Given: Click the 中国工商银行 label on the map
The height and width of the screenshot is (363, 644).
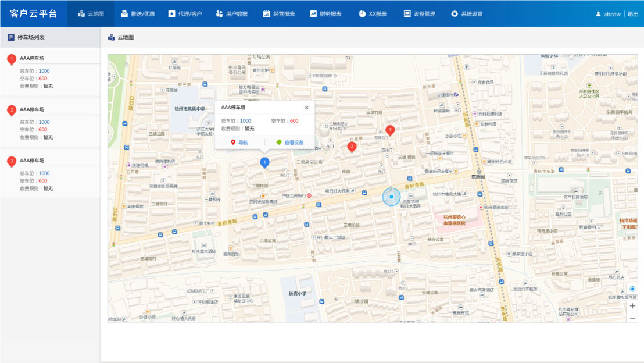Looking at the screenshot, I should point(294,195).
